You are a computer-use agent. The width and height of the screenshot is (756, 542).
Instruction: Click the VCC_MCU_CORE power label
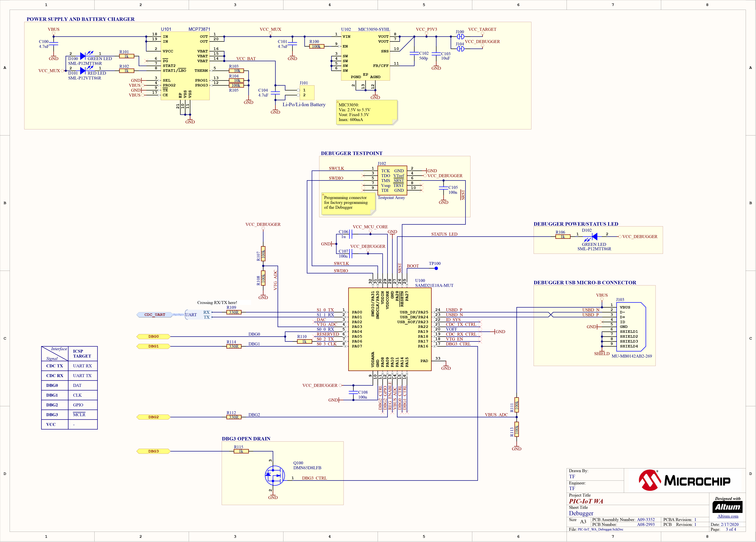[x=370, y=227]
